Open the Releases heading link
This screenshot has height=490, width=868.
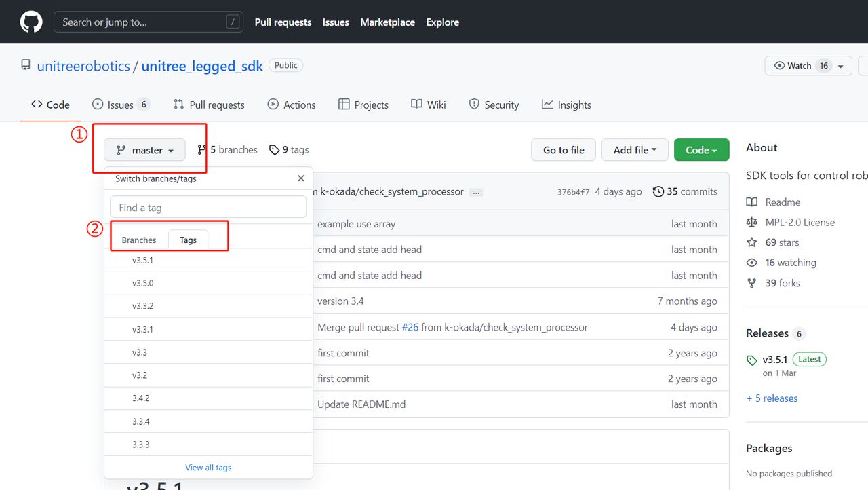coord(767,333)
